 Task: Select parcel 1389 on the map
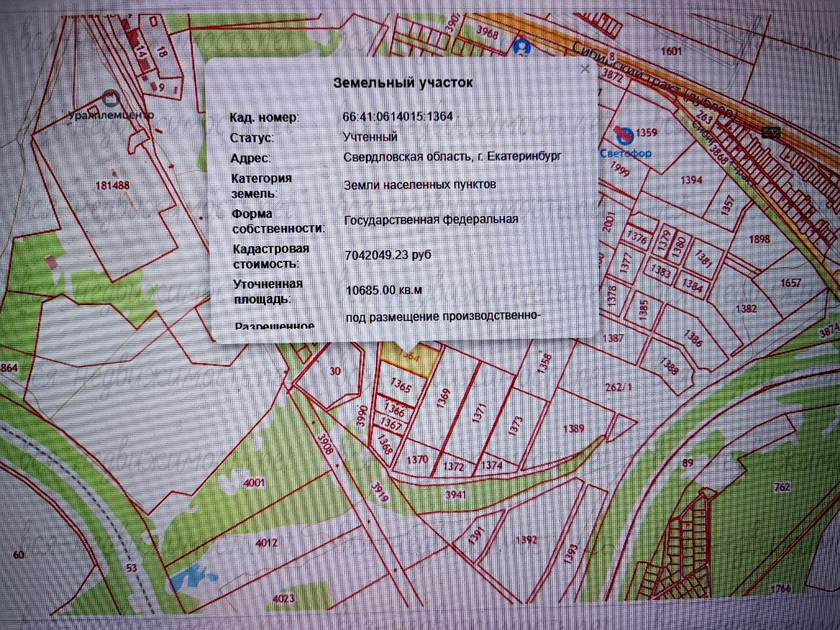point(573,428)
